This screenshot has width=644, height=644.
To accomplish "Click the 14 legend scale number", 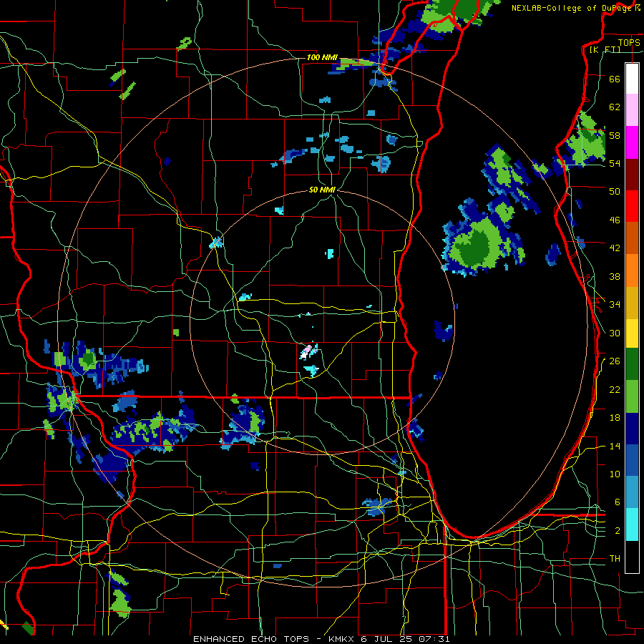I will [615, 446].
